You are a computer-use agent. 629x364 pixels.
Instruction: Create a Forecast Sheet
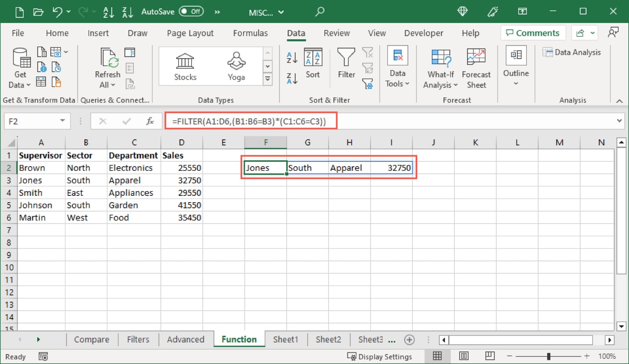[476, 68]
